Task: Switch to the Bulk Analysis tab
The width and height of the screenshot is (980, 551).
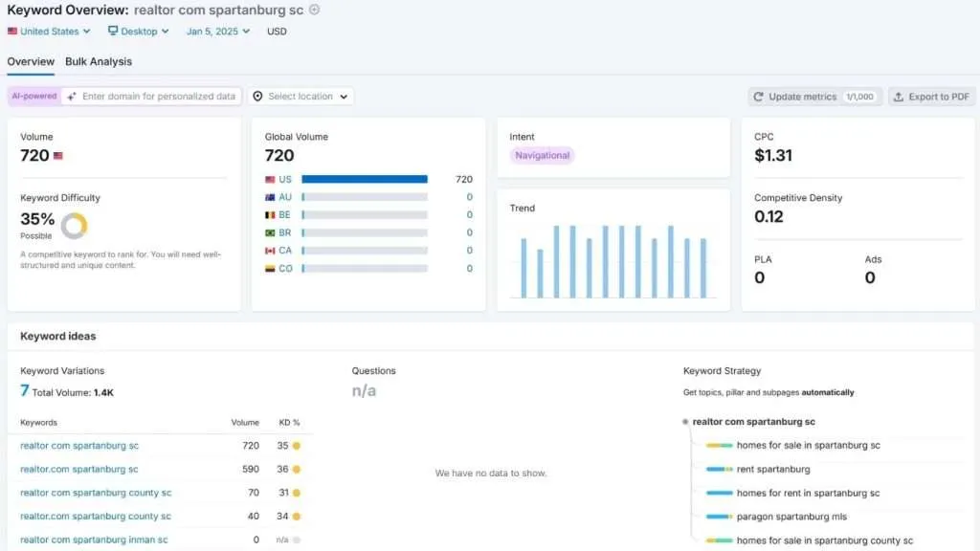Action: click(x=99, y=62)
